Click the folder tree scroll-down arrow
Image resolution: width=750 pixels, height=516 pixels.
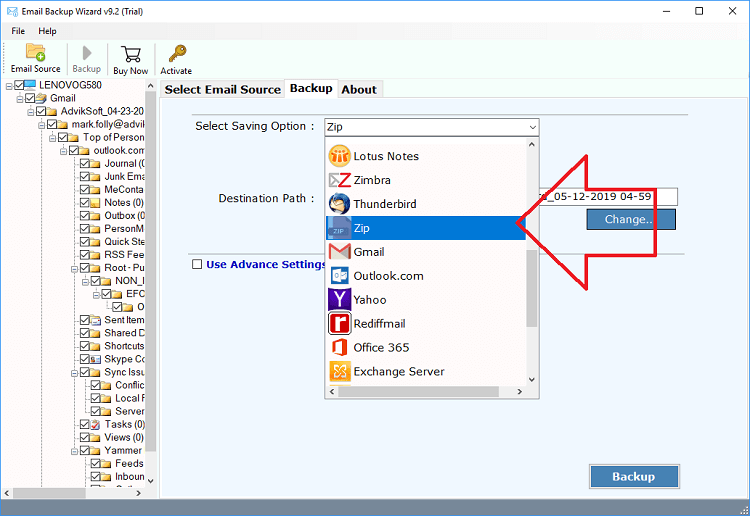(151, 481)
